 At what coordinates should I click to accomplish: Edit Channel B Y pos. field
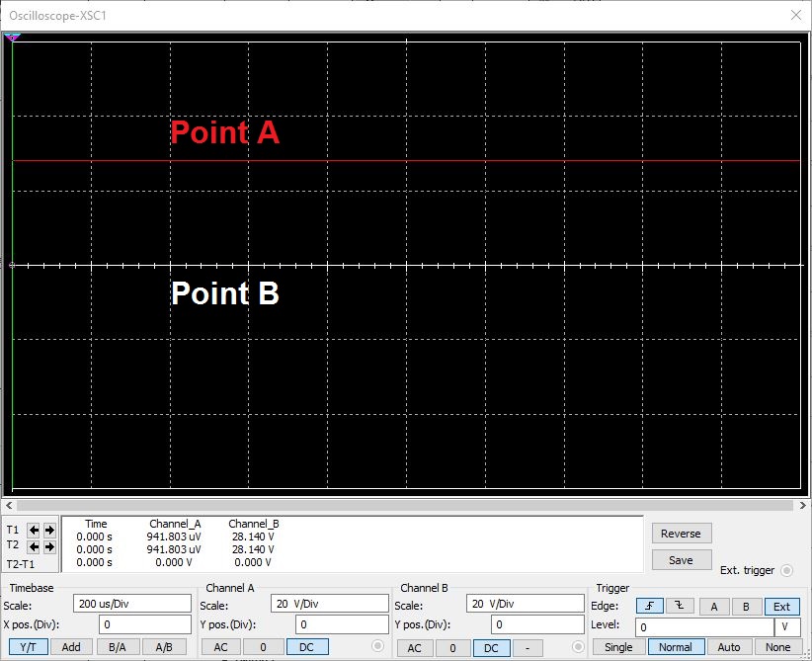click(x=537, y=624)
